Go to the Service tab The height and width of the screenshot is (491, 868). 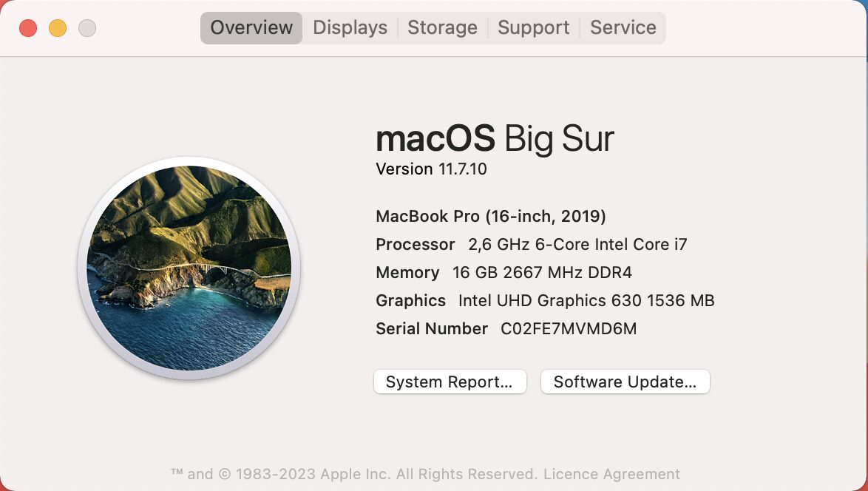[x=623, y=28]
